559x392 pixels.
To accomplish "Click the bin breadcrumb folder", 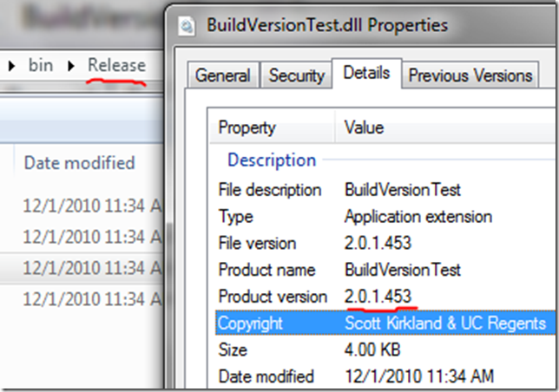I will [x=41, y=65].
